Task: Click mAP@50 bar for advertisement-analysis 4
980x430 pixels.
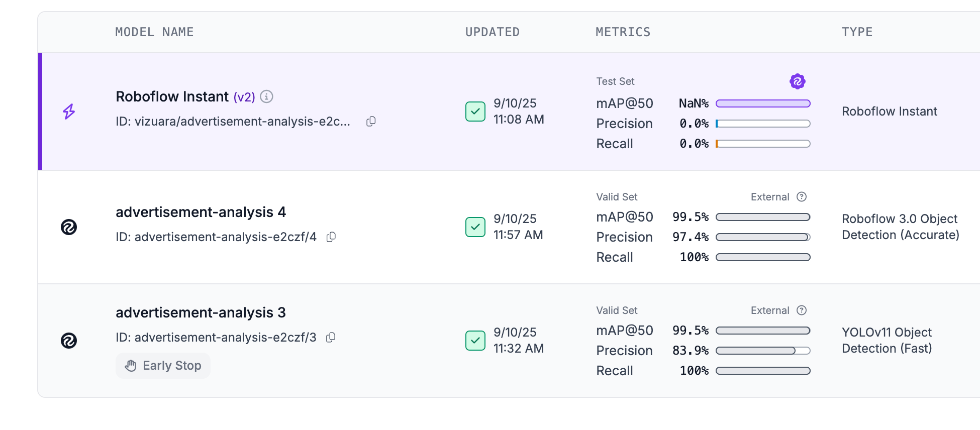Action: pos(763,217)
